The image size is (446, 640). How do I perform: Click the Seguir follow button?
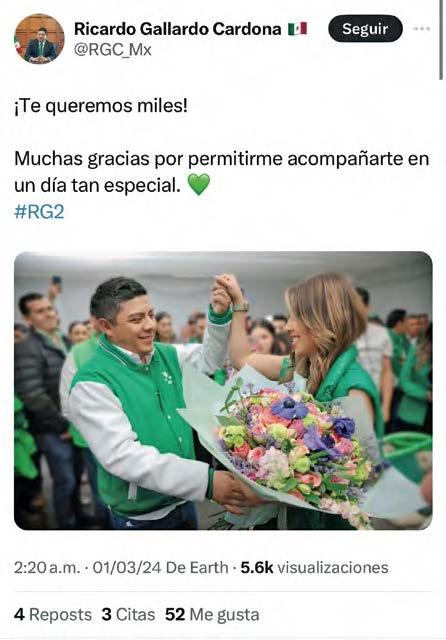pyautogui.click(x=365, y=29)
